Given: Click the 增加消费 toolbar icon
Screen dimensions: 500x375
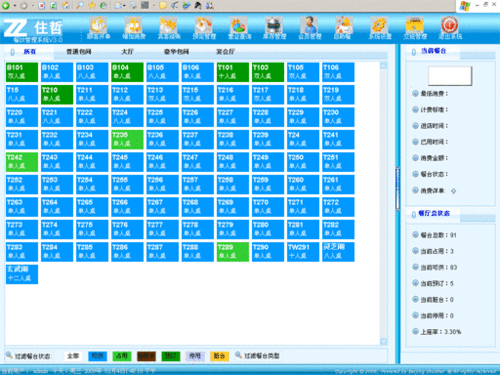Looking at the screenshot, I should 133,28.
